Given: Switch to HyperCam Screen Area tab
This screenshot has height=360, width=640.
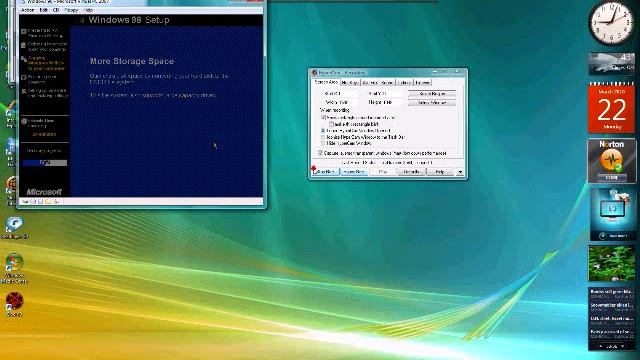Looking at the screenshot, I should tap(326, 82).
